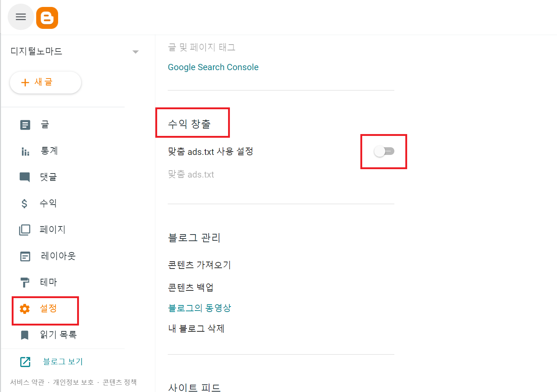Expand the 디지털노마드 blog selector dropdown

pyautogui.click(x=135, y=52)
